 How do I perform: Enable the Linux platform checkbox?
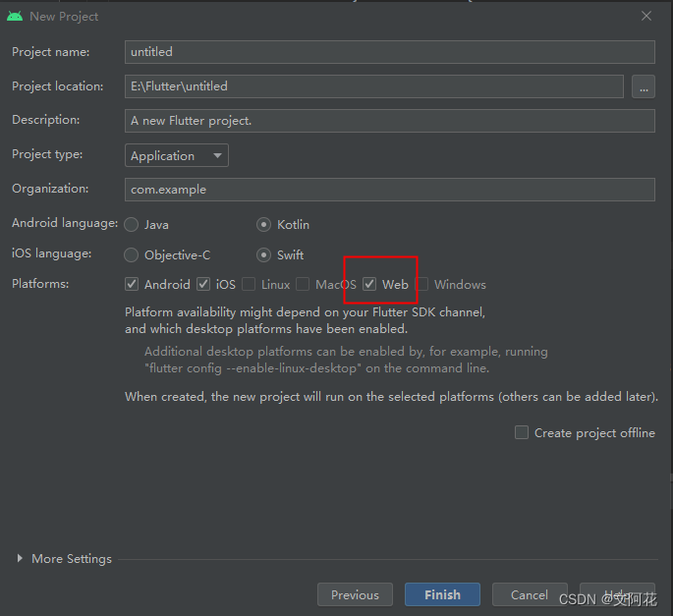[x=249, y=284]
